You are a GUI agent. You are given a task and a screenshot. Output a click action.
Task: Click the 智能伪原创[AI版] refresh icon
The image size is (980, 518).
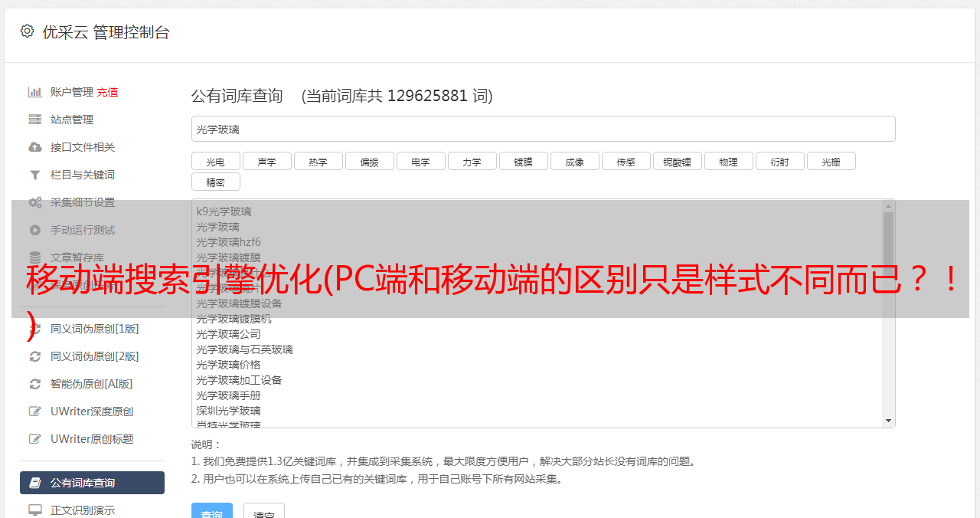tap(35, 384)
